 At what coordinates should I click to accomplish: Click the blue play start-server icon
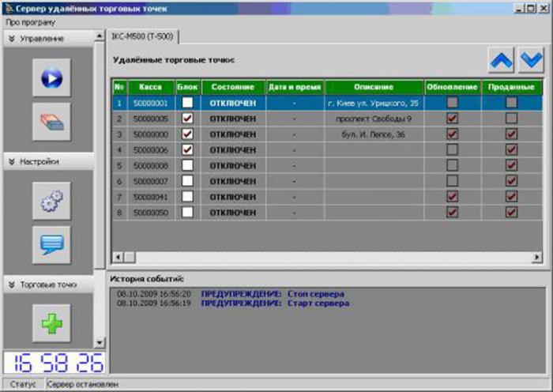pos(51,77)
